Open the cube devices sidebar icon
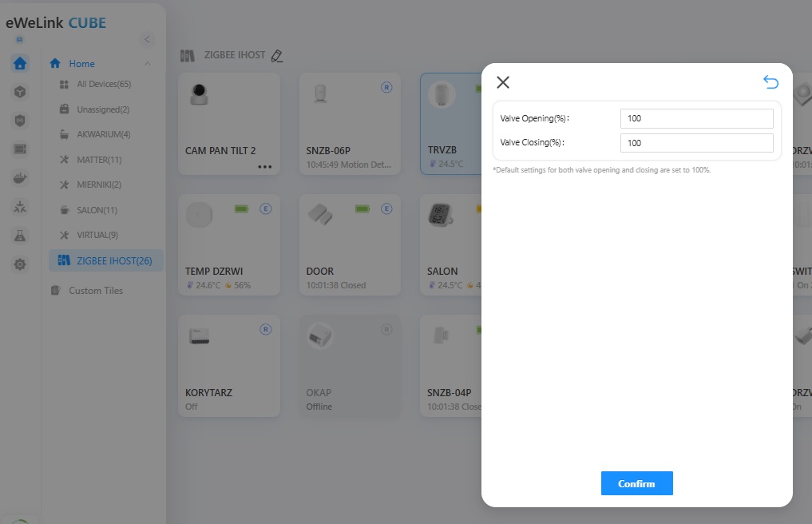 (20, 92)
